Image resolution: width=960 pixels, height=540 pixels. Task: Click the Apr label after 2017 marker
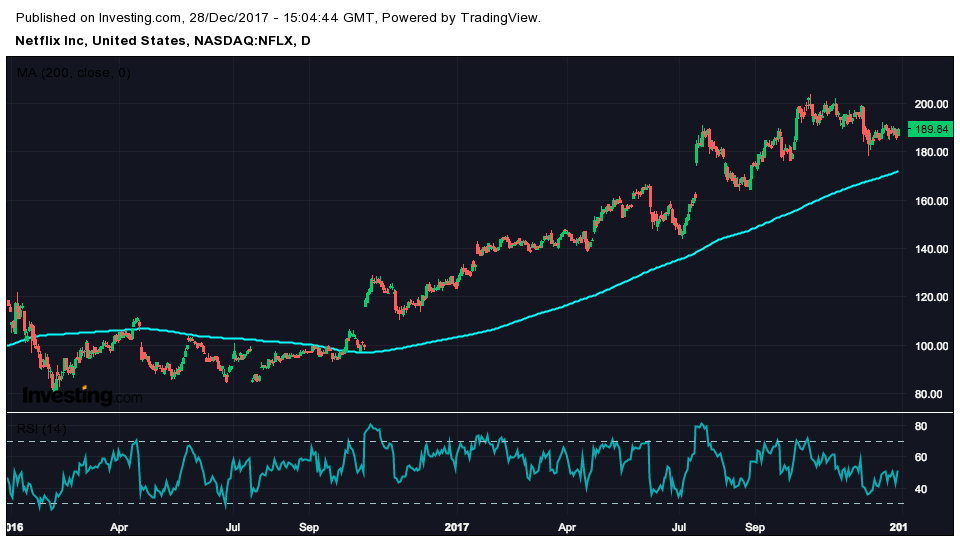(568, 527)
